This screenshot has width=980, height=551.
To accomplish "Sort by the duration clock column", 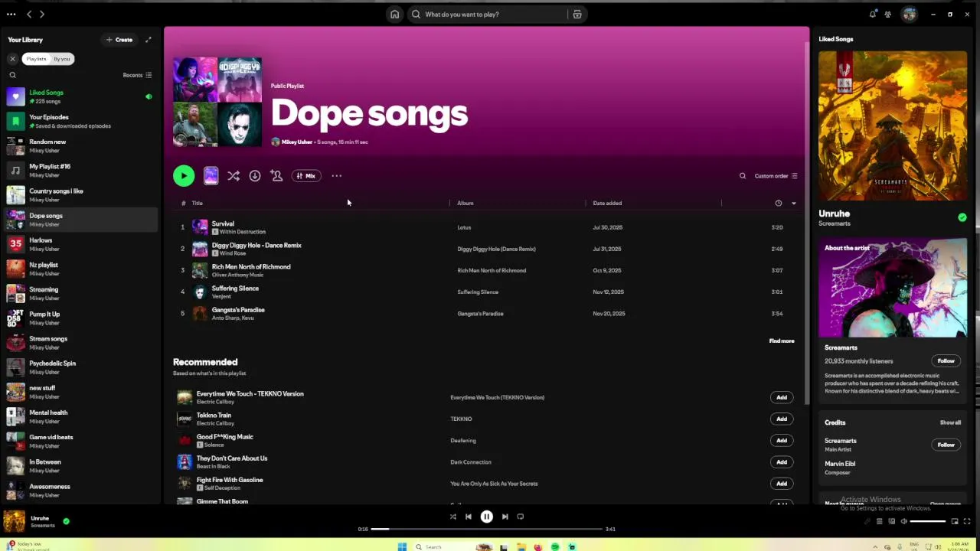I will pyautogui.click(x=779, y=203).
